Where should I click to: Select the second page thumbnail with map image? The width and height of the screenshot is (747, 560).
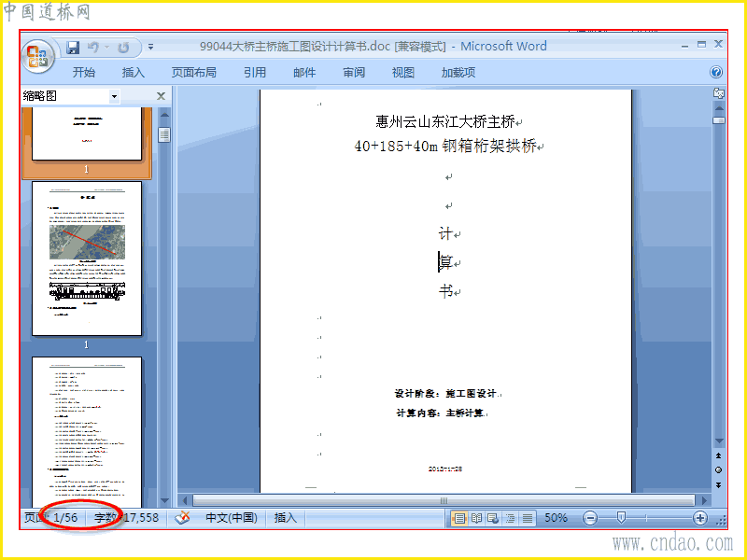click(87, 259)
